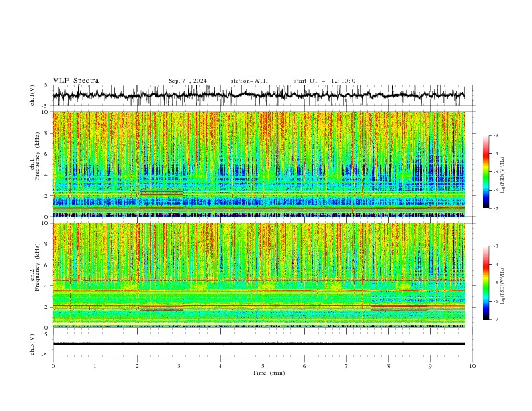
Task: Click the "start UT = 12:10:0" text
Action: pyautogui.click(x=324, y=81)
